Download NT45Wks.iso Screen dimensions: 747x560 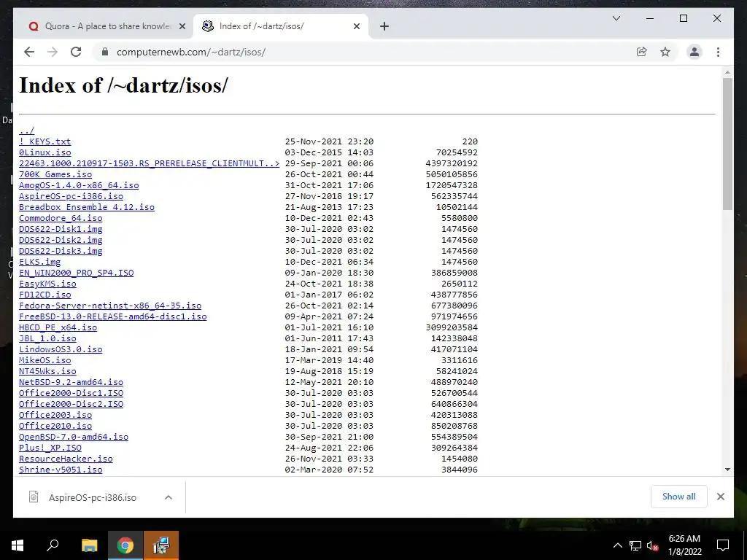click(x=47, y=371)
